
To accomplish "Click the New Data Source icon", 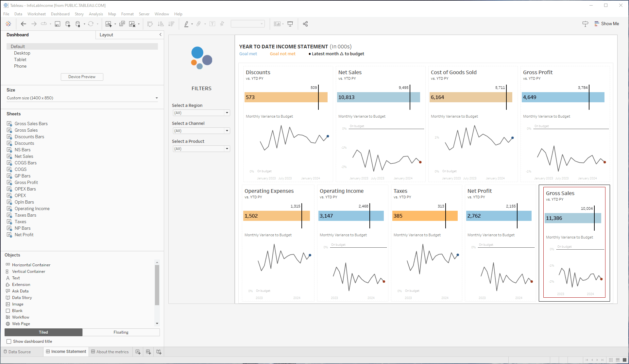I will (68, 24).
